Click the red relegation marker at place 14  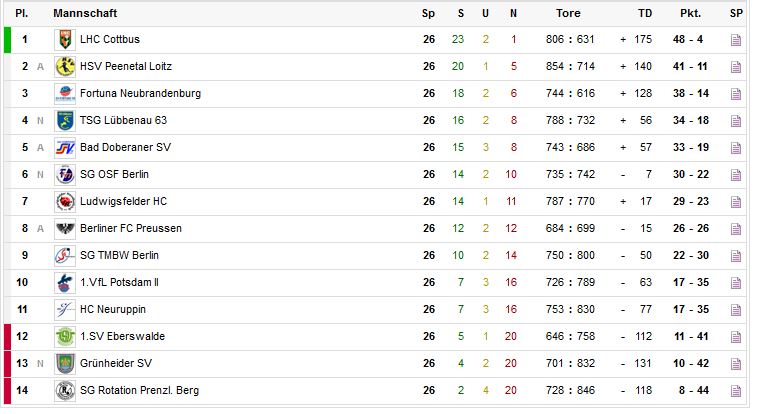point(7,391)
